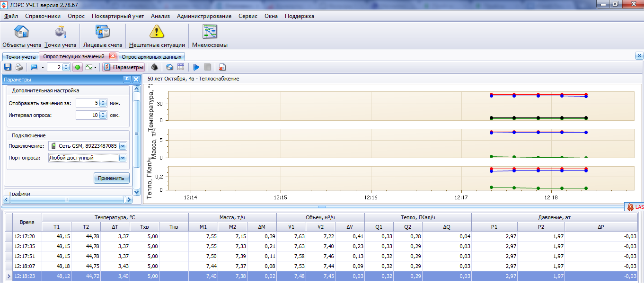Close the tab area with right X button
644x286 pixels.
coord(639,56)
